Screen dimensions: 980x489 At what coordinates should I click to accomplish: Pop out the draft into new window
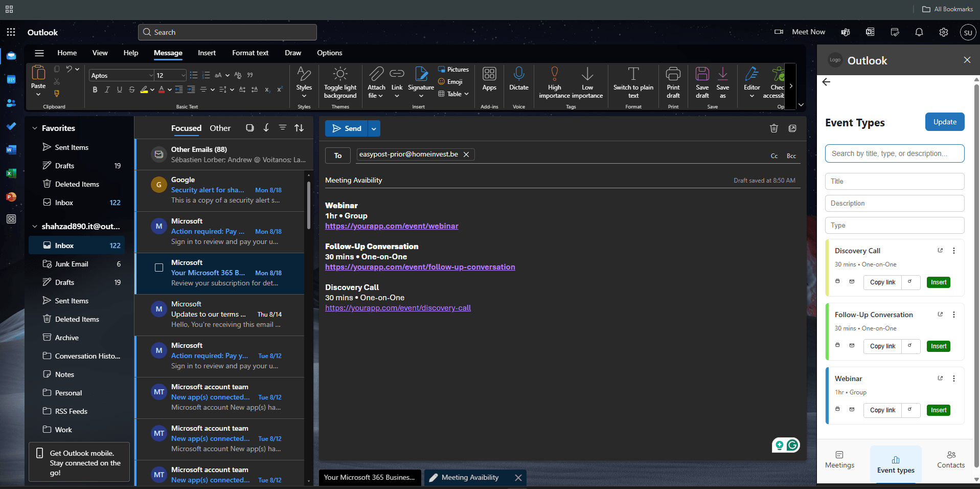792,128
